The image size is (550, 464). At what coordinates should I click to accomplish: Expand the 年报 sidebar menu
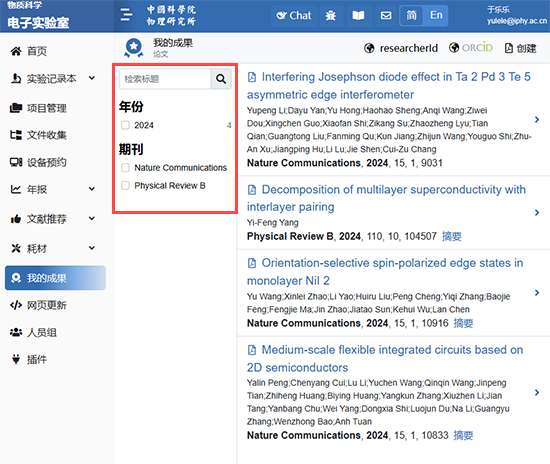(53, 189)
